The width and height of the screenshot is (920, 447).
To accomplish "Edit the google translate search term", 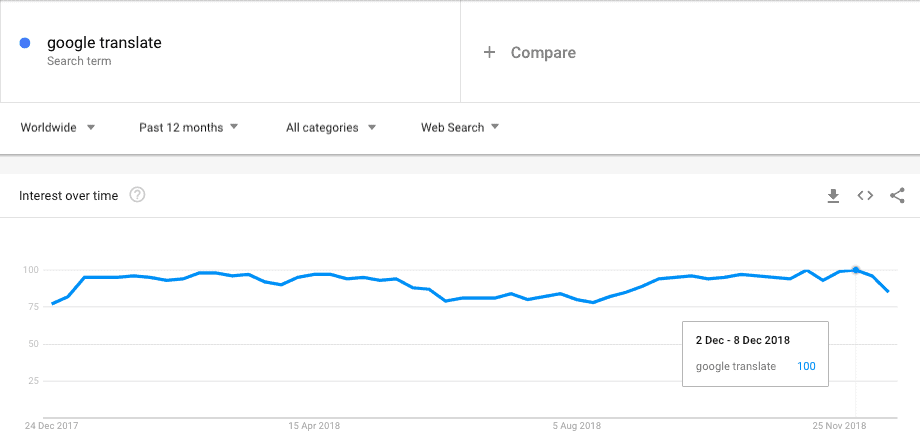I will point(104,43).
